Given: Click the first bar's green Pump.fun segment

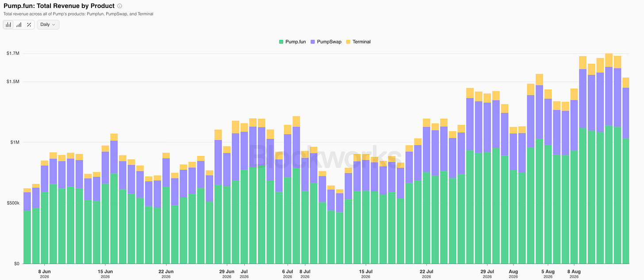Looking at the screenshot, I should click(27, 237).
